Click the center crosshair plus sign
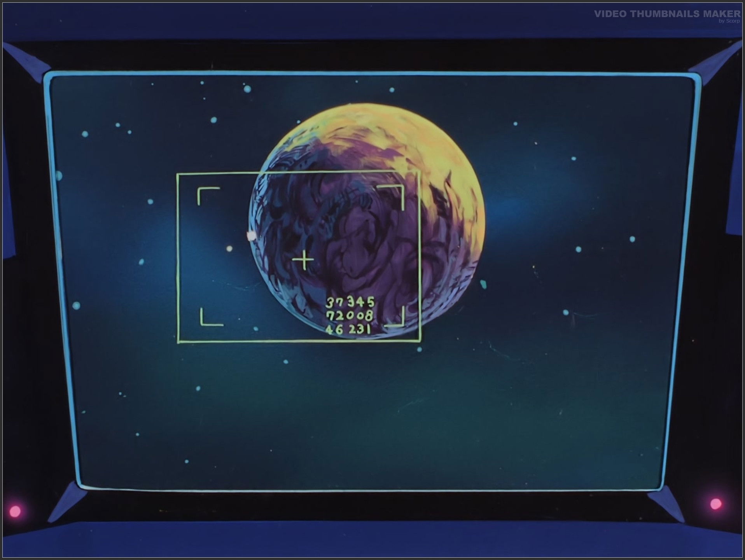Viewport: 745px width, 560px height. coord(303,260)
